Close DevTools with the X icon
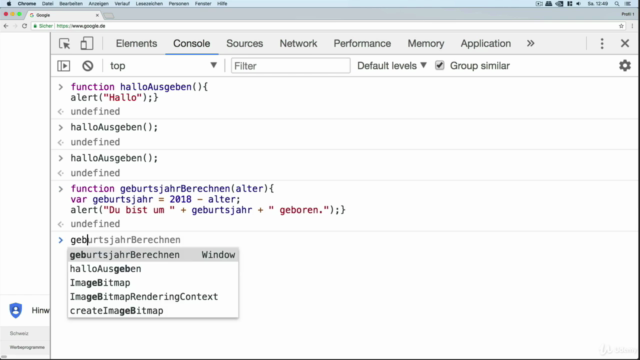Image resolution: width=640 pixels, height=360 pixels. (624, 43)
